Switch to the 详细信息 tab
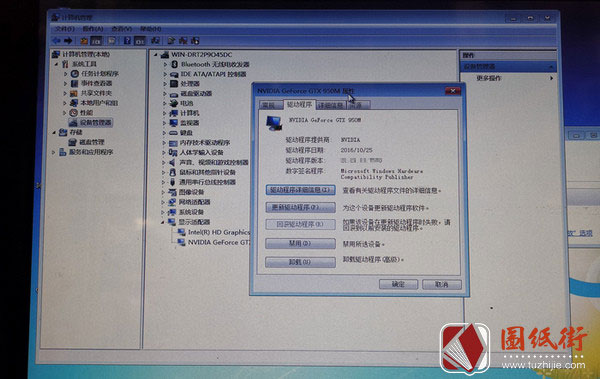 [x=331, y=105]
